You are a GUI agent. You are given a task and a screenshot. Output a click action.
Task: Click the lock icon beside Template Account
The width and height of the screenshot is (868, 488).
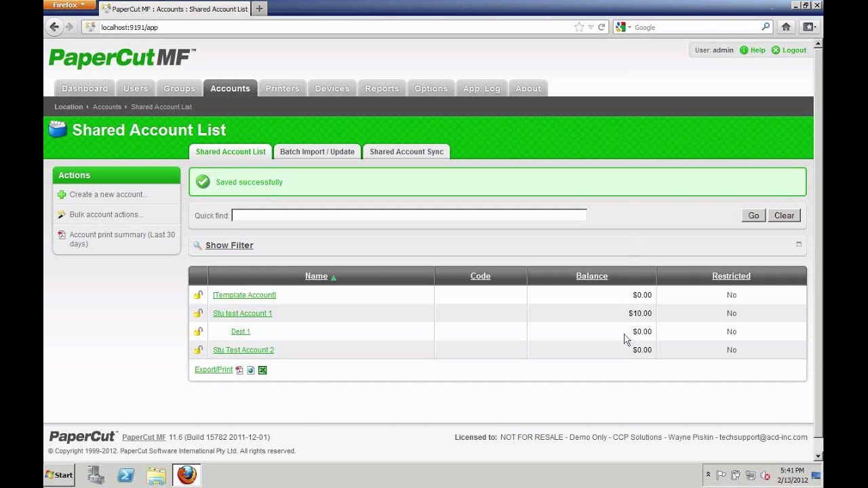click(x=198, y=295)
